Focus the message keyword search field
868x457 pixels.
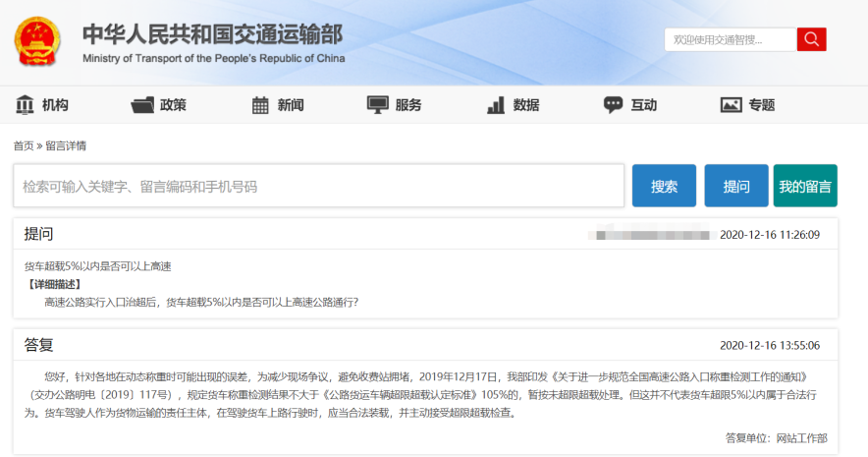point(319,186)
